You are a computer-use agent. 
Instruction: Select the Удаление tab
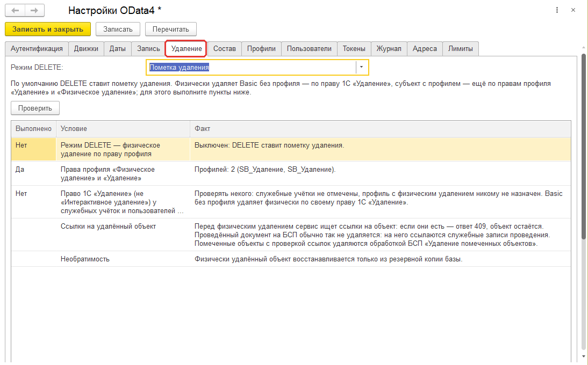tap(187, 49)
